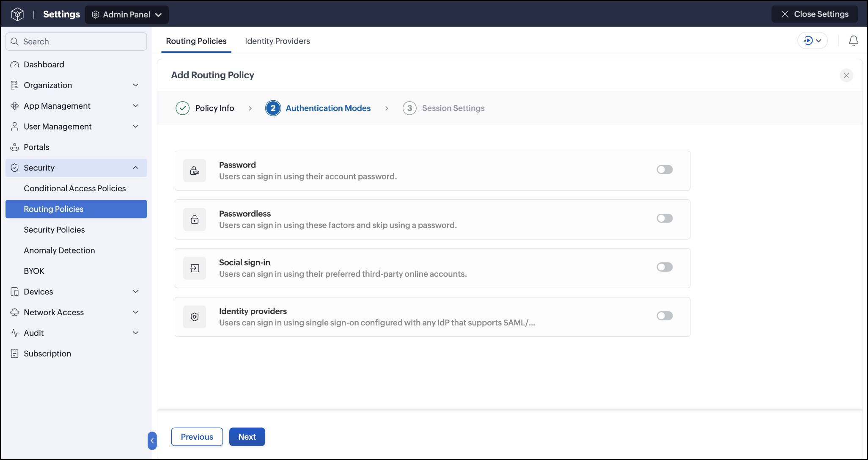Collapse the sidebar with the arrow handle
The image size is (868, 460).
152,441
